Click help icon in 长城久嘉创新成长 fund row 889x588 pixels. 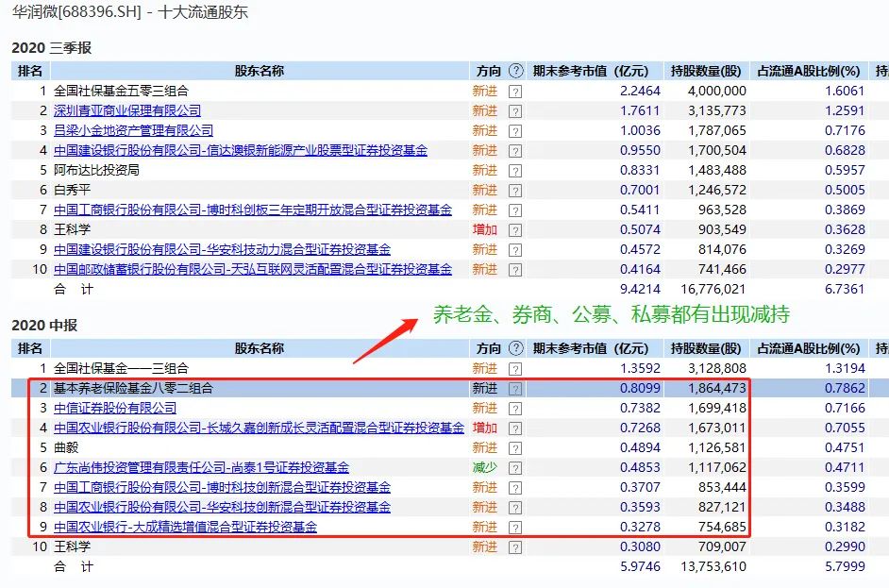(514, 428)
